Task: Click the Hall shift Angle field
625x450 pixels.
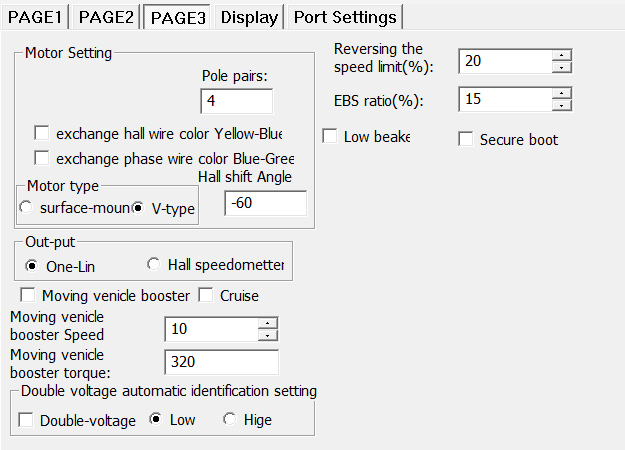Action: [265, 204]
